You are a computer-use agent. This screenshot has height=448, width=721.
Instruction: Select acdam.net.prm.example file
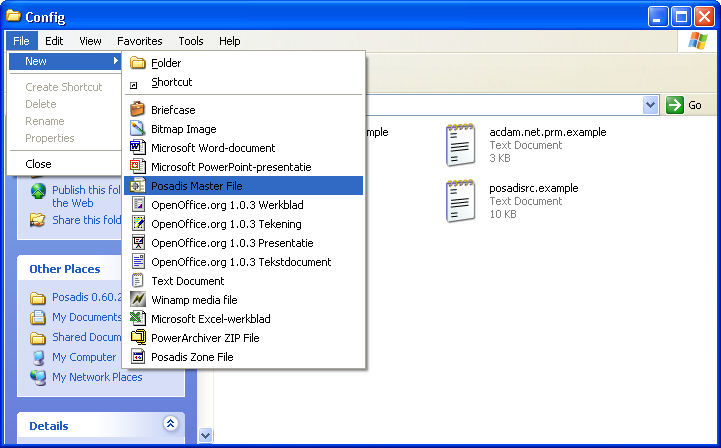click(547, 132)
